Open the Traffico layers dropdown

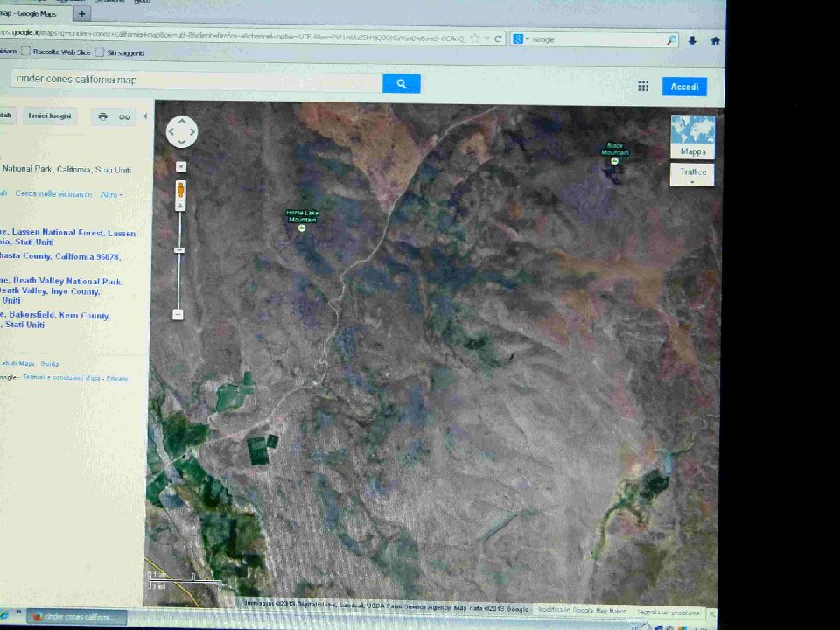tap(692, 175)
